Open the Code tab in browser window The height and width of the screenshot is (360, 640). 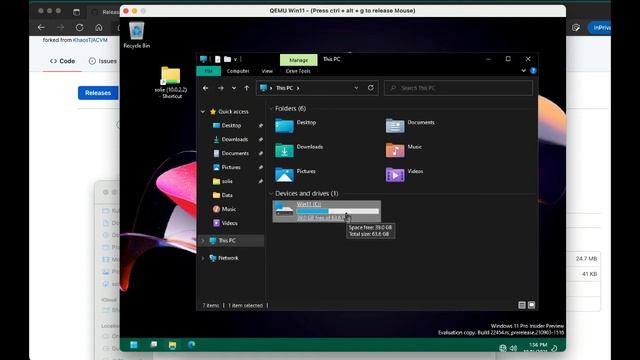[x=62, y=61]
